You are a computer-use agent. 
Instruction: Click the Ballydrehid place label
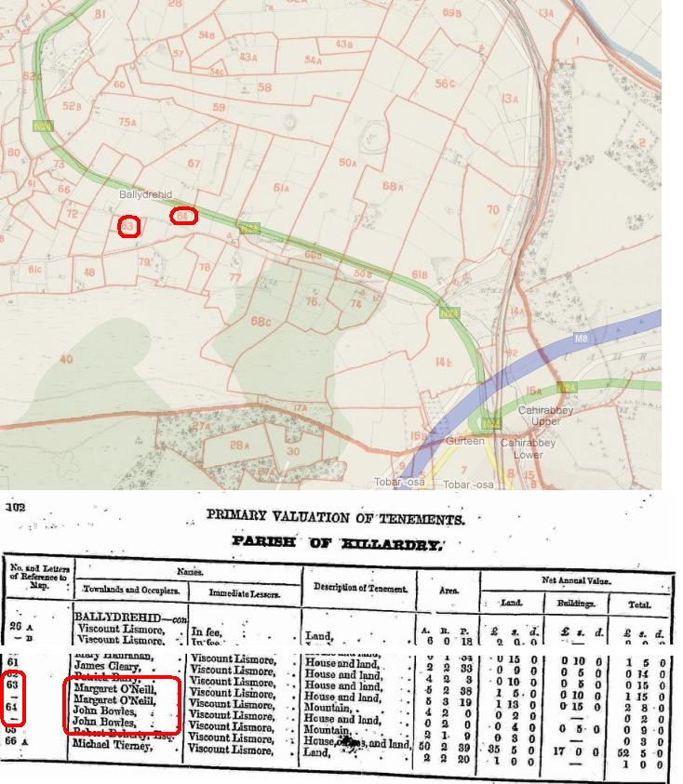[146, 194]
